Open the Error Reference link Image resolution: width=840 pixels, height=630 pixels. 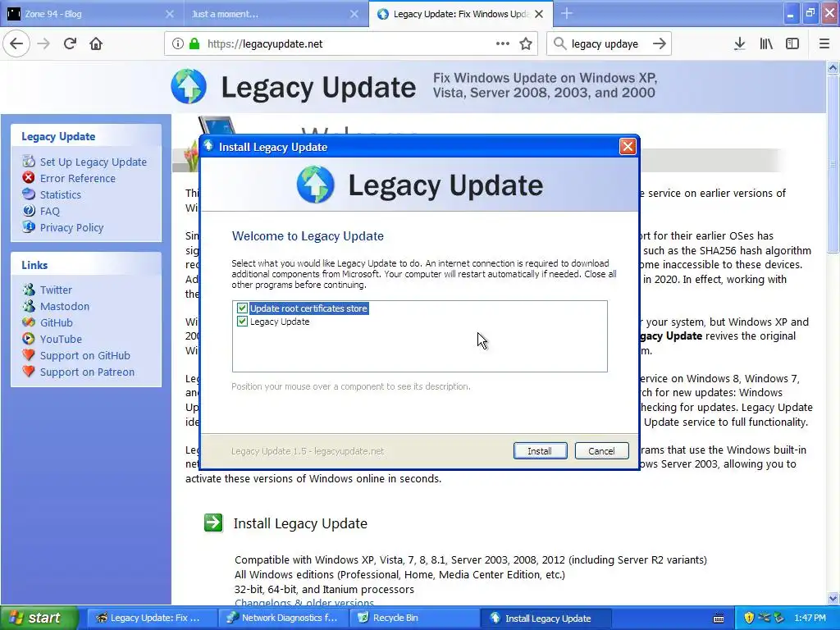point(78,178)
